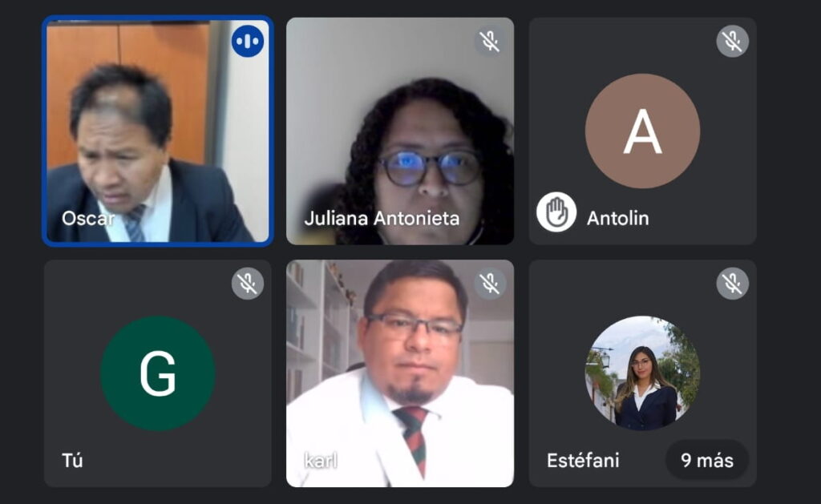
Task: Click muted microphone icon on Antolin's tile
Action: pyautogui.click(x=733, y=41)
